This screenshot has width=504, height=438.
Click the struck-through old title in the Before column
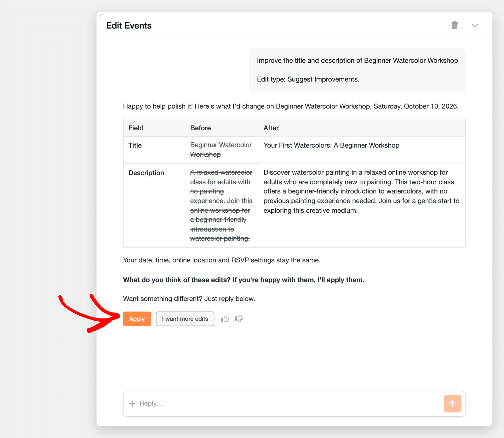click(221, 150)
